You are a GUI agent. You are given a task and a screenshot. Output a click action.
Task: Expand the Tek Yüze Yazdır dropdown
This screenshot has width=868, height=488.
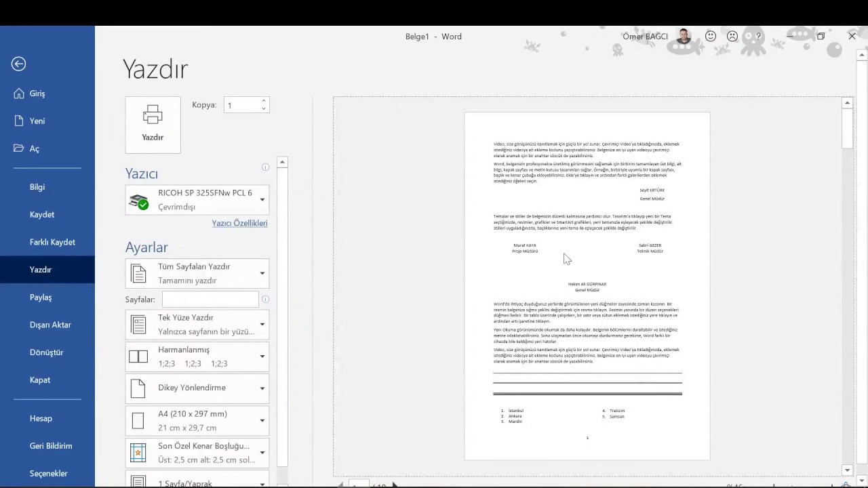197,324
